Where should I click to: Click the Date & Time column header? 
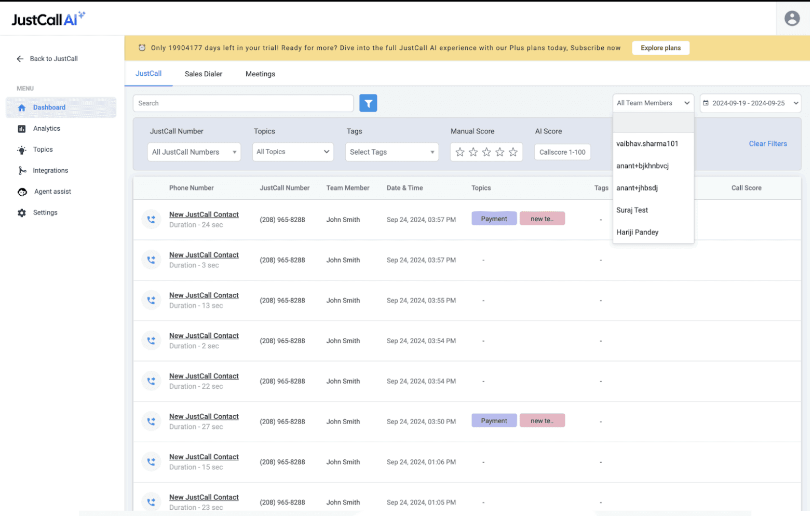pyautogui.click(x=405, y=188)
